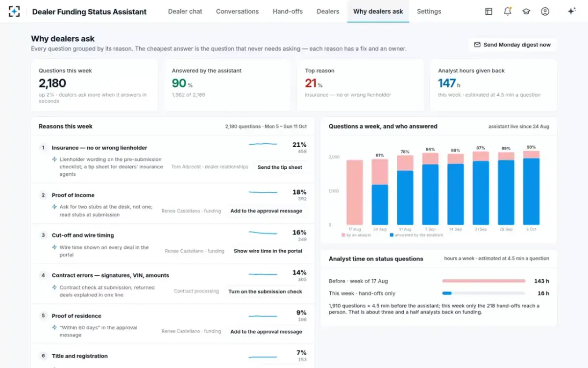Click the 21% value for Insurance
This screenshot has width=588, height=368.
coord(299,145)
